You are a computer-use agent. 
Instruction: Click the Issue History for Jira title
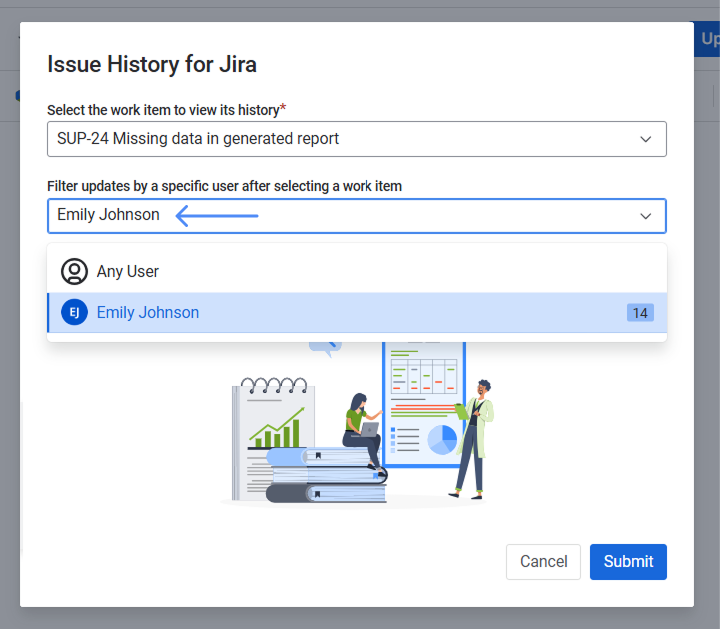152,65
